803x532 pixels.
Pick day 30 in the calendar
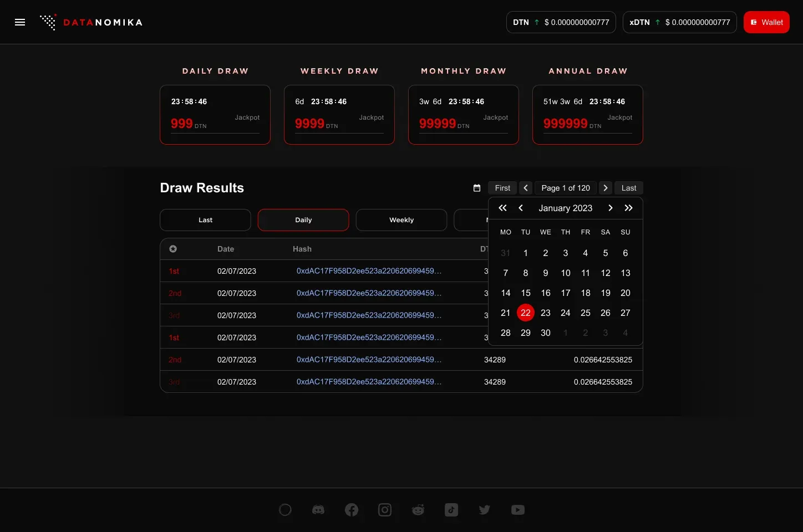(546, 332)
